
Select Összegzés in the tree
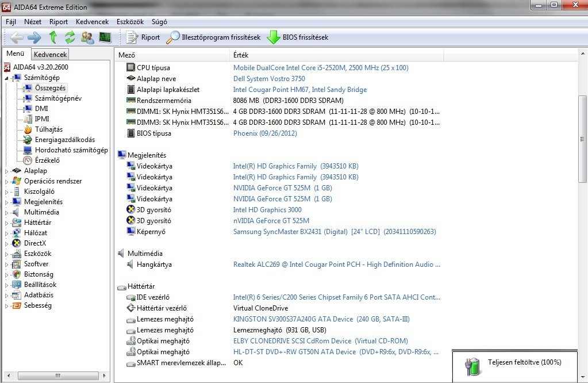pos(50,88)
